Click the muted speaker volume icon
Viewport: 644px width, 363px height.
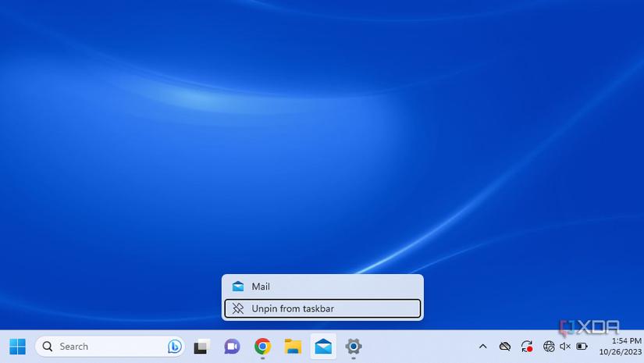click(565, 347)
